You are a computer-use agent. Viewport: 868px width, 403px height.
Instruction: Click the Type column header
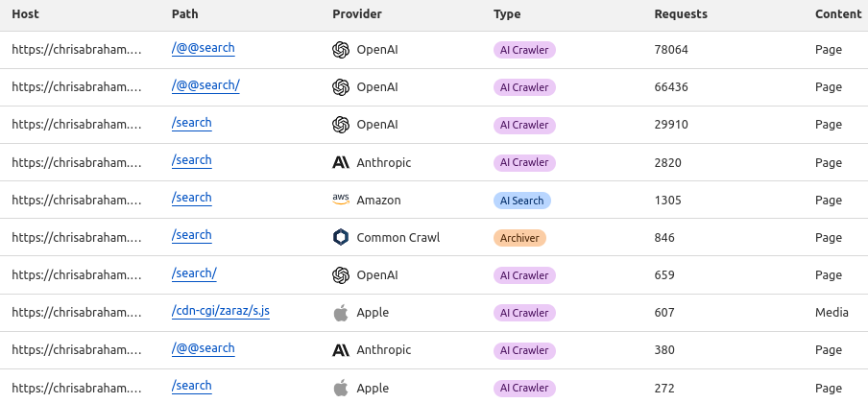tap(507, 14)
